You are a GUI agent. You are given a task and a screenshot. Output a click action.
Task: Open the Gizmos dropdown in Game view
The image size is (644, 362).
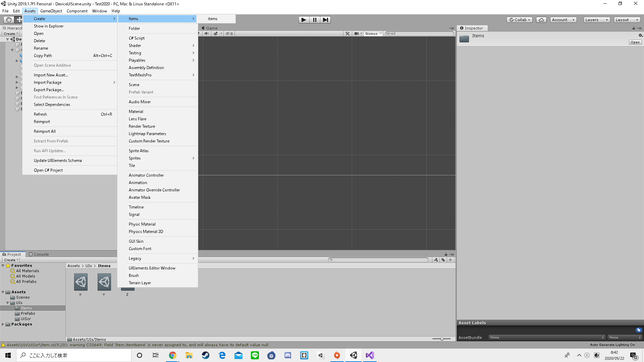point(373,34)
